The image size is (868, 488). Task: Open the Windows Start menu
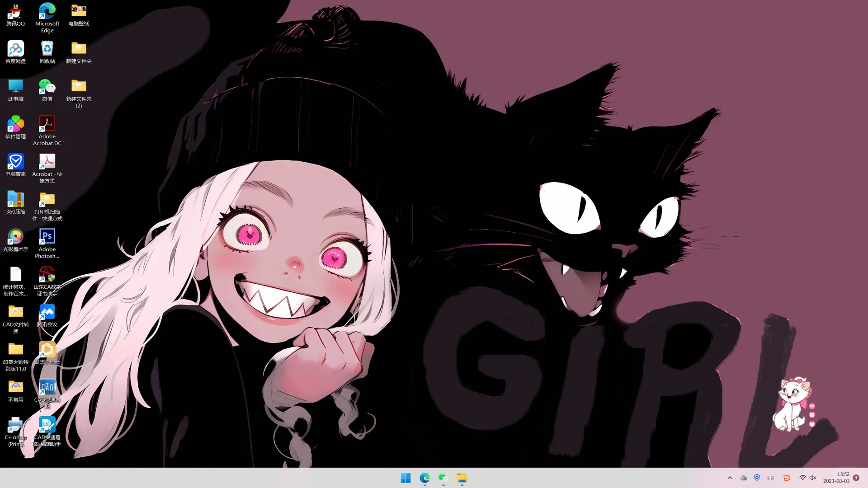point(406,478)
